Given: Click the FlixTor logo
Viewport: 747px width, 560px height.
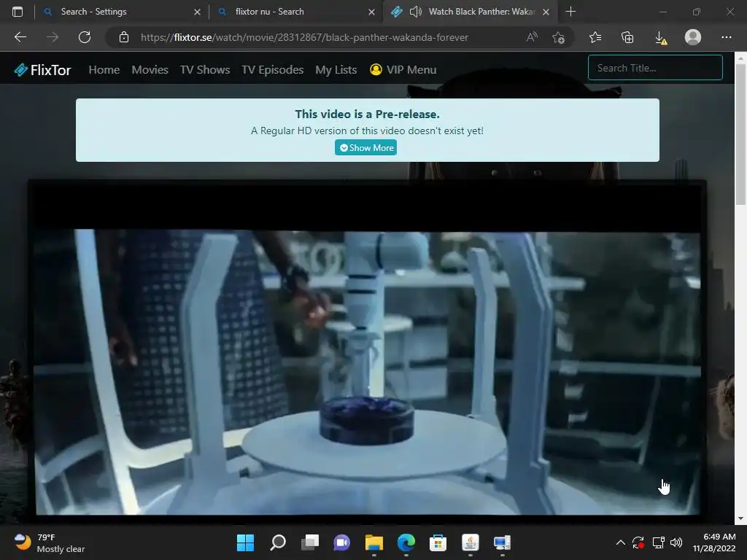Looking at the screenshot, I should pos(43,70).
